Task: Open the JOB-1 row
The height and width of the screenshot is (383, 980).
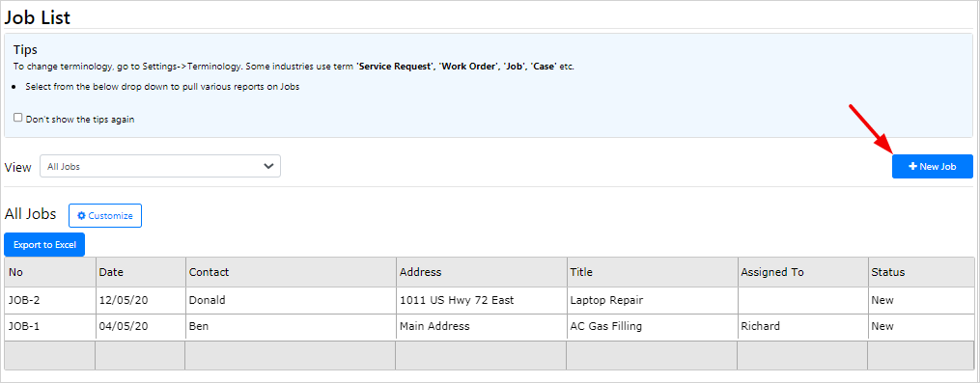Action: [x=490, y=327]
